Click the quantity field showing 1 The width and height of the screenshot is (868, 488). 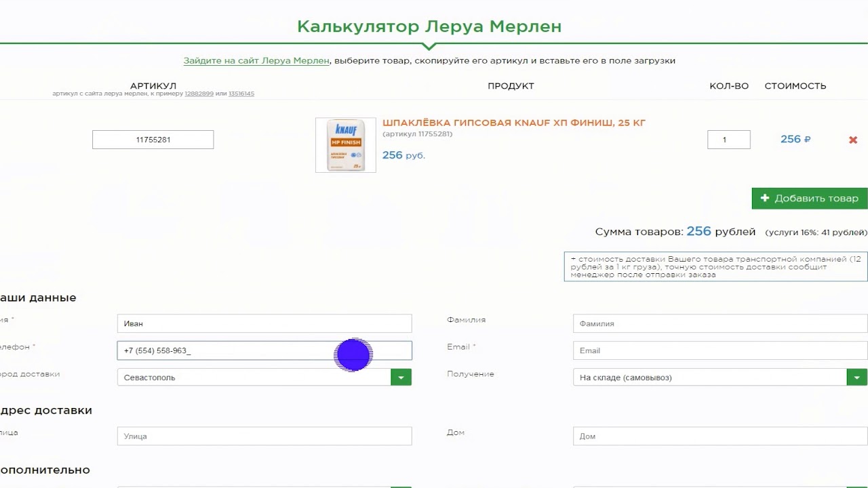(x=728, y=140)
